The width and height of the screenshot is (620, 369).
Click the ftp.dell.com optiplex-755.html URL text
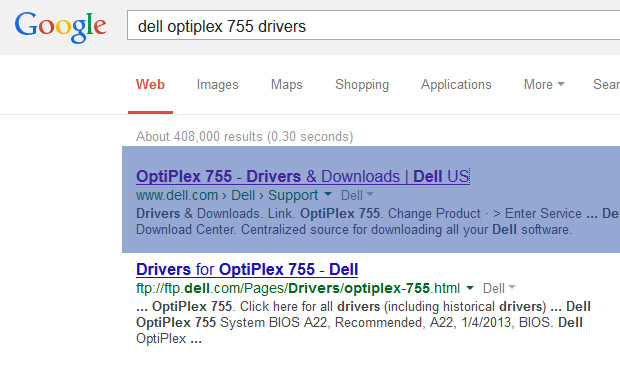[298, 288]
